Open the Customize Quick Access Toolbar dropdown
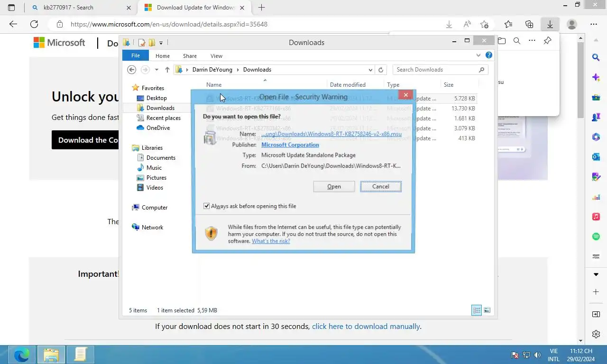 (x=161, y=43)
